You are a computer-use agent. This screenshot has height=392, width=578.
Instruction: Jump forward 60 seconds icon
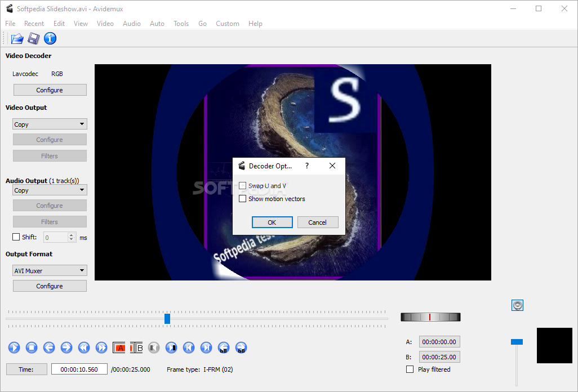241,348
